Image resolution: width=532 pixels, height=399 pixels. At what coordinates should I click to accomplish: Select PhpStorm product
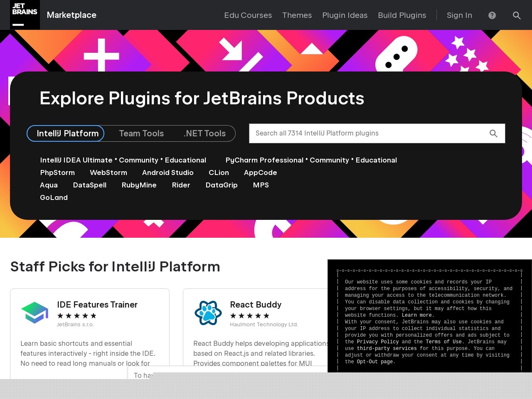point(57,172)
